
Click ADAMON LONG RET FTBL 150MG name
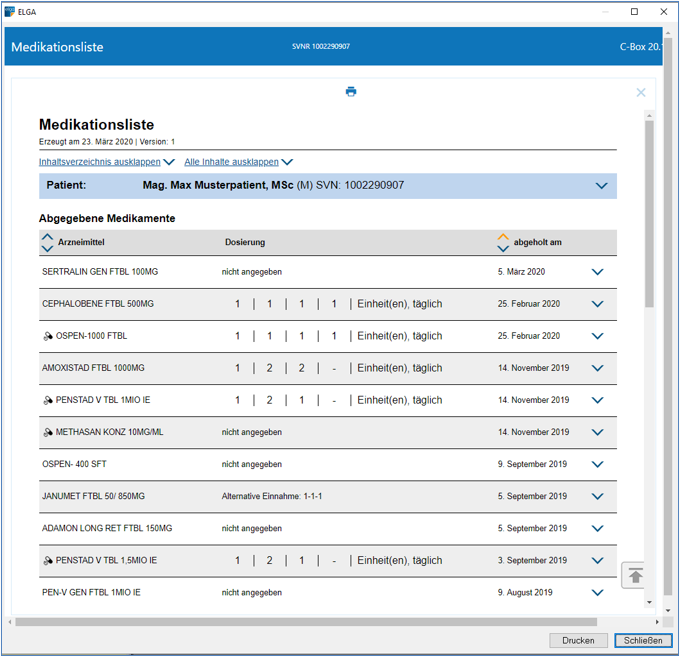pyautogui.click(x=107, y=529)
